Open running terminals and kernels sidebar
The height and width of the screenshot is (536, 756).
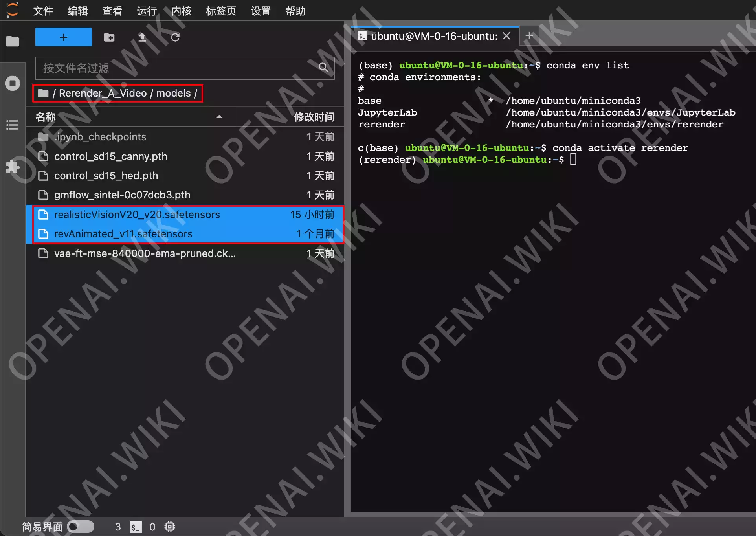[x=13, y=83]
